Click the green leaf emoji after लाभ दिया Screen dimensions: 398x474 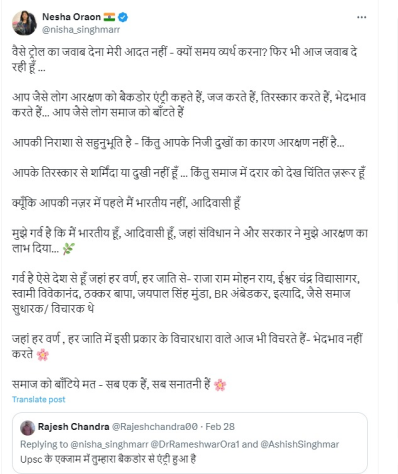(69, 249)
